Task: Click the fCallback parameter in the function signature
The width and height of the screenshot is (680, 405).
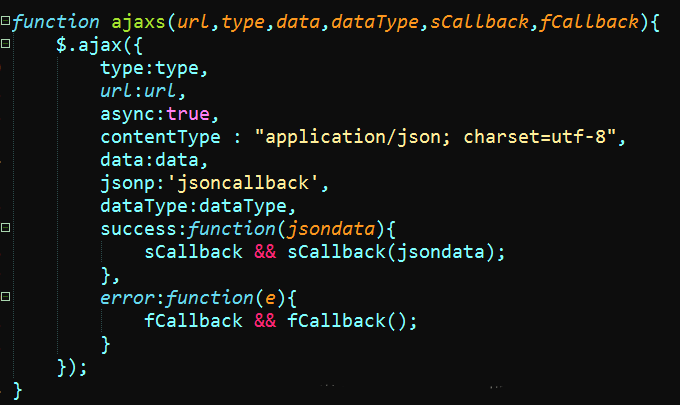Action: pyautogui.click(x=592, y=22)
